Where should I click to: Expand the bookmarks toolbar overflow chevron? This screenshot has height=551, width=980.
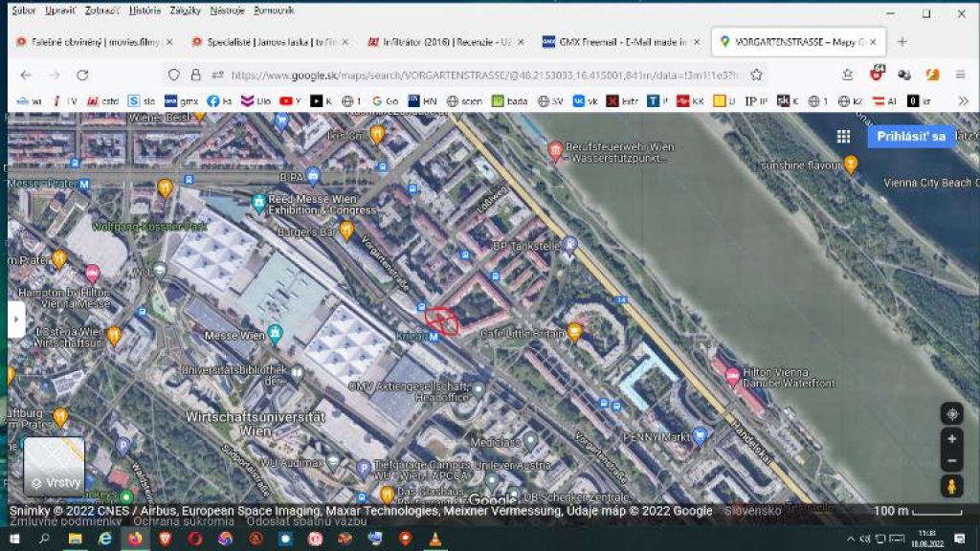(963, 100)
